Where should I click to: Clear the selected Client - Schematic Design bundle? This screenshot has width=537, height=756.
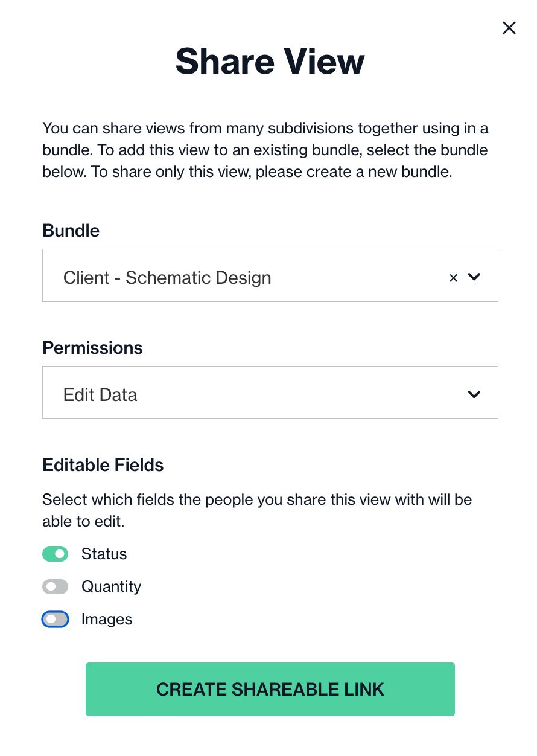point(454,278)
